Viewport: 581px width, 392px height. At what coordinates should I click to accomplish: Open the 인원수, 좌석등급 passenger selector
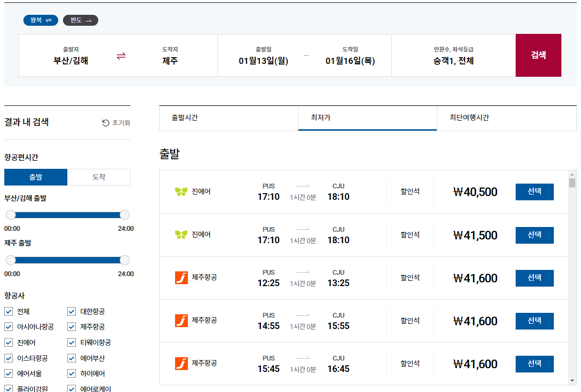pos(452,55)
